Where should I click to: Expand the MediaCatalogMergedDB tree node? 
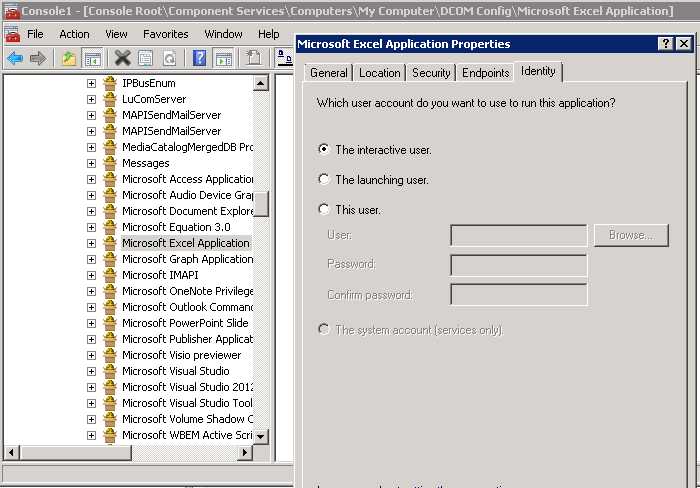coord(92,147)
